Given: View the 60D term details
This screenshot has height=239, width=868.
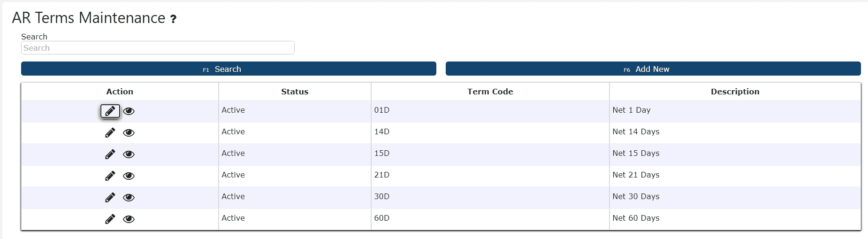Looking at the screenshot, I should (x=129, y=219).
